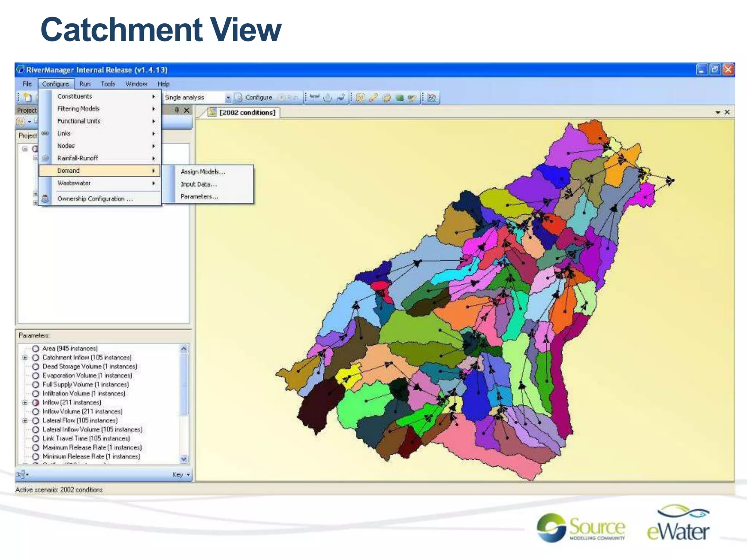Image resolution: width=747 pixels, height=560 pixels.
Task: Click the water drop toolbar icon
Action: (x=328, y=98)
